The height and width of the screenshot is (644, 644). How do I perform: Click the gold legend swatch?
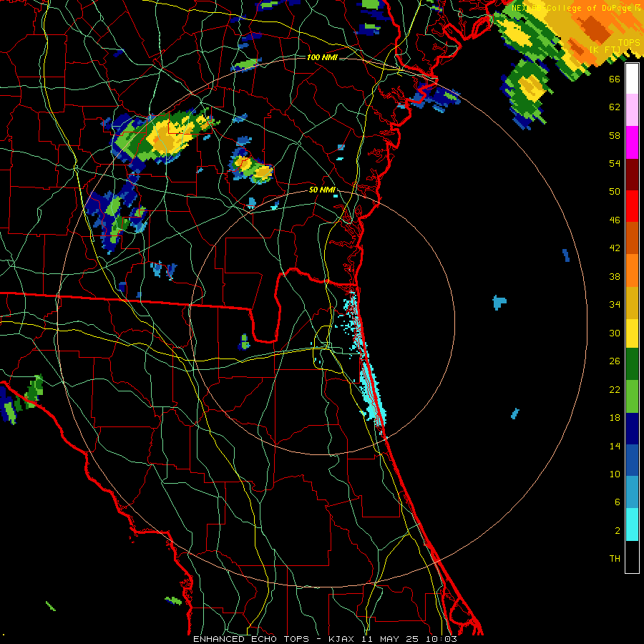pos(632,302)
